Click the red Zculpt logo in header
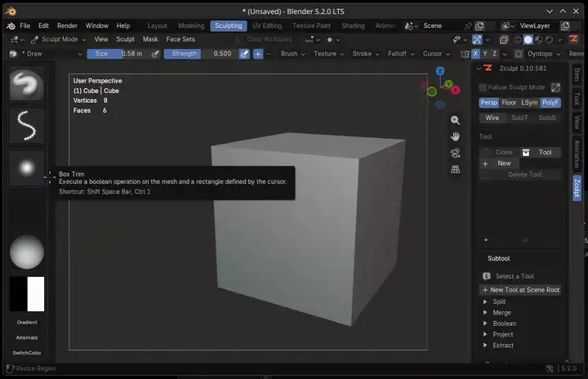Viewport: 588px width, 379px height. point(573,39)
